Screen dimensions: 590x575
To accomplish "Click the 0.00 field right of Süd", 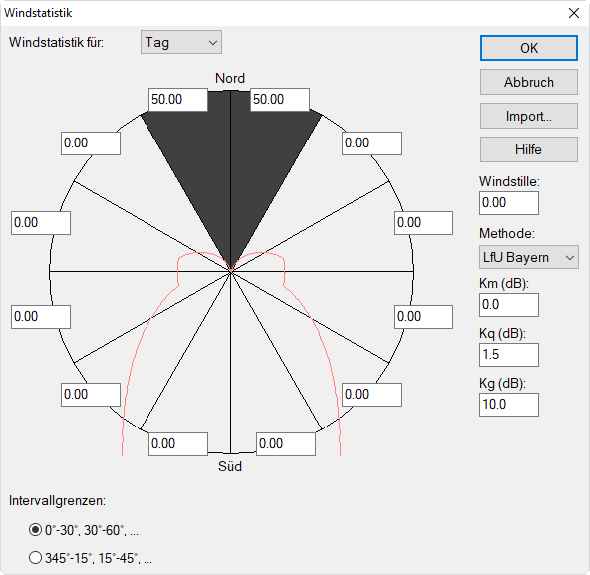I will (x=286, y=444).
